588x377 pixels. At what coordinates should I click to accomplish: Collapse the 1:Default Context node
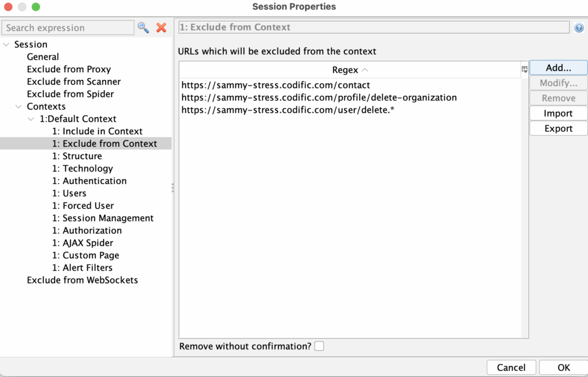[30, 119]
